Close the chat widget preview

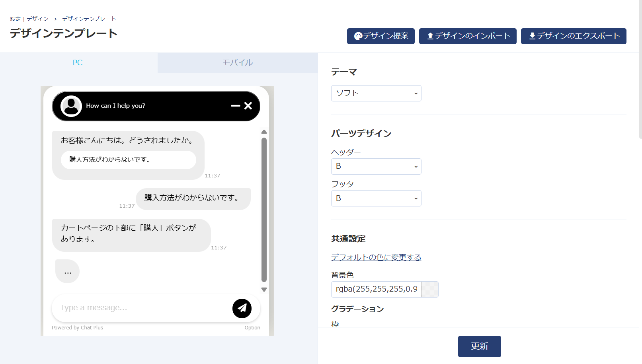[x=248, y=106]
